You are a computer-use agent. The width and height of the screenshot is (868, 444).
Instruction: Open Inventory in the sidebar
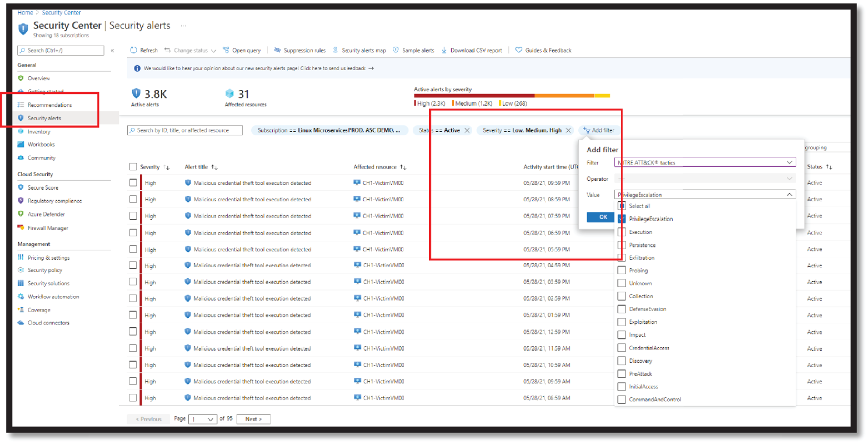click(39, 132)
